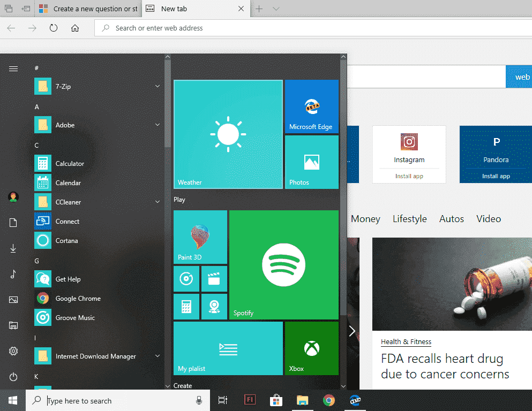
Task: Open the Xbox tile
Action: click(x=311, y=348)
